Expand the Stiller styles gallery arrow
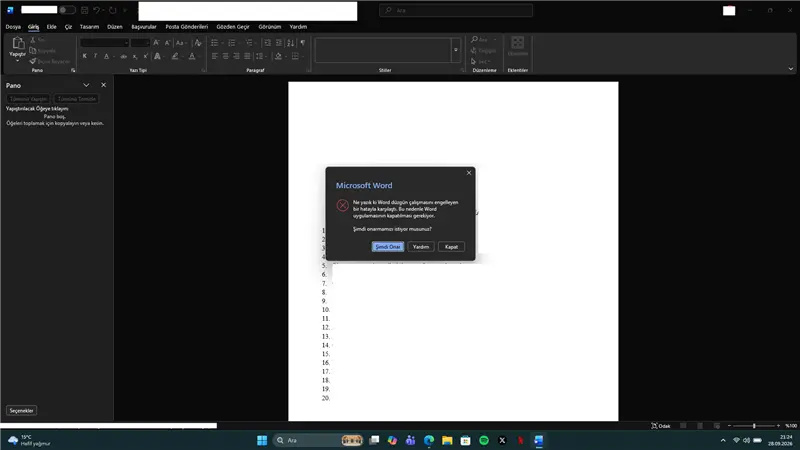The image size is (800, 450). click(x=456, y=50)
